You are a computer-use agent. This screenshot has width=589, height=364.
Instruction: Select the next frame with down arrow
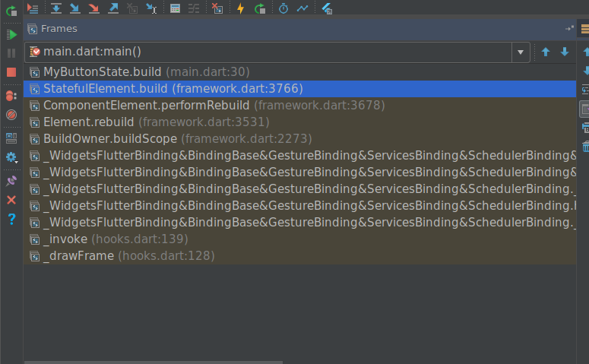pos(564,52)
